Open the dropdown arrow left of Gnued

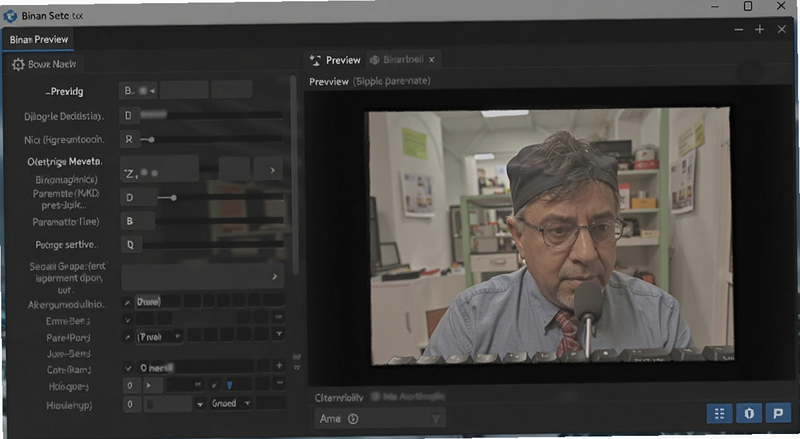(x=200, y=404)
